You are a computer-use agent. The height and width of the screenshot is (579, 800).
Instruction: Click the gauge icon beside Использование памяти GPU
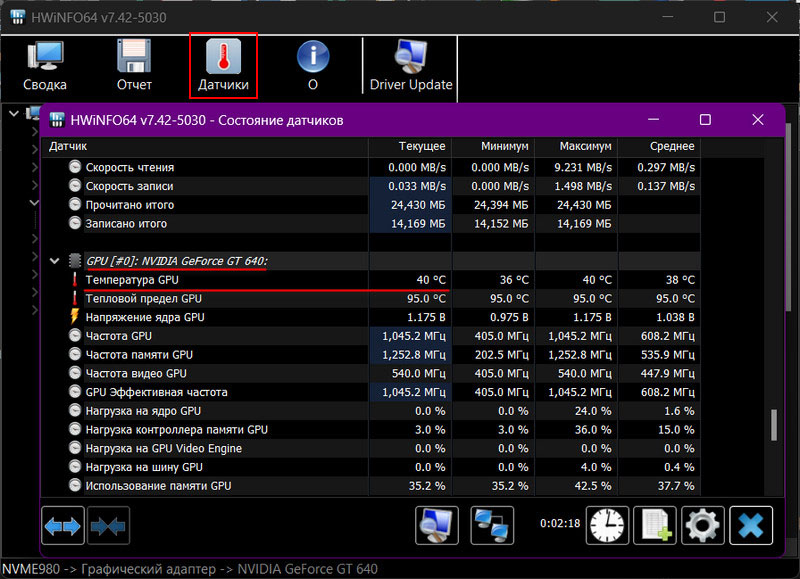[x=75, y=485]
